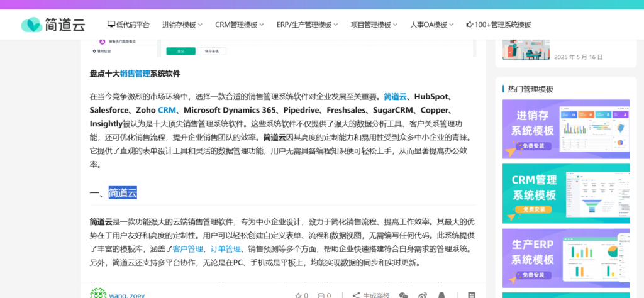Share via the WeChat icon
The width and height of the screenshot is (644, 298).
(x=404, y=295)
